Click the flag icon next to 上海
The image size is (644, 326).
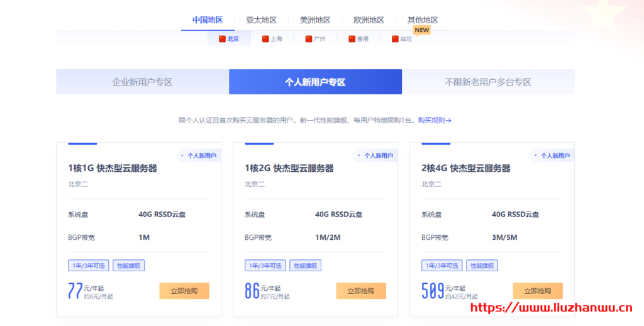pos(265,39)
